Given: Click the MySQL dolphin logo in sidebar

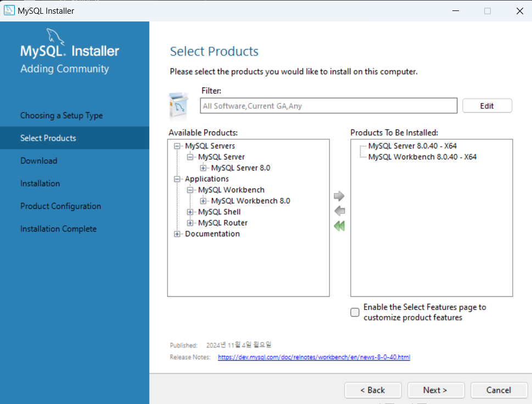Looking at the screenshot, I should pyautogui.click(x=55, y=37).
